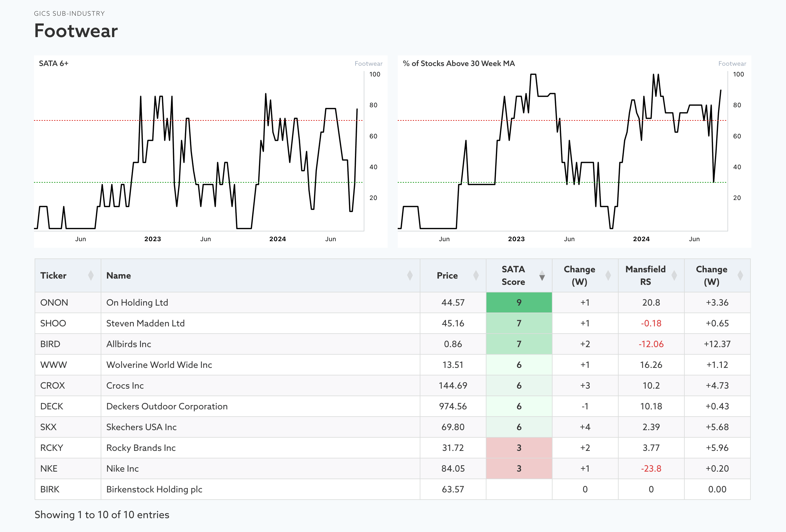Click Deckers Outdoor Corporation name
The width and height of the screenshot is (786, 532).
click(x=167, y=406)
